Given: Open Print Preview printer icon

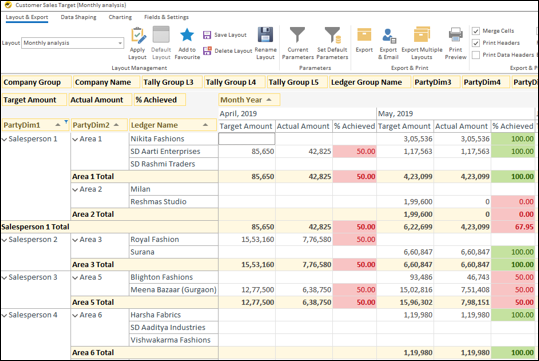Looking at the screenshot, I should click(455, 35).
